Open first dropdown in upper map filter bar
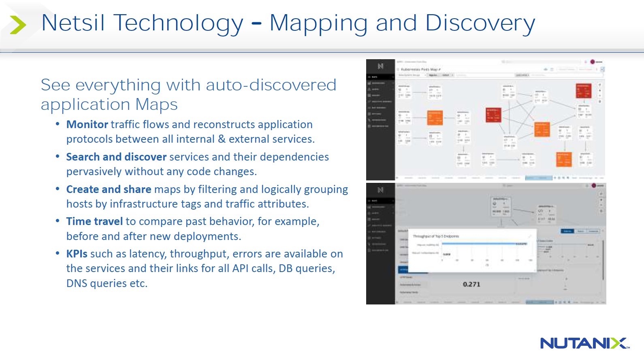The width and height of the screenshot is (644, 360). [412, 75]
